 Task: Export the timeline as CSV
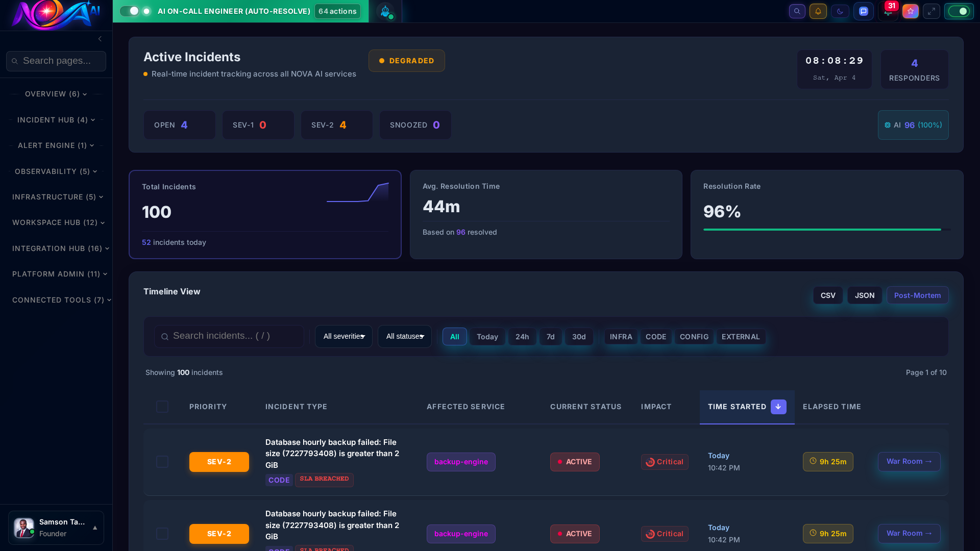tap(827, 295)
